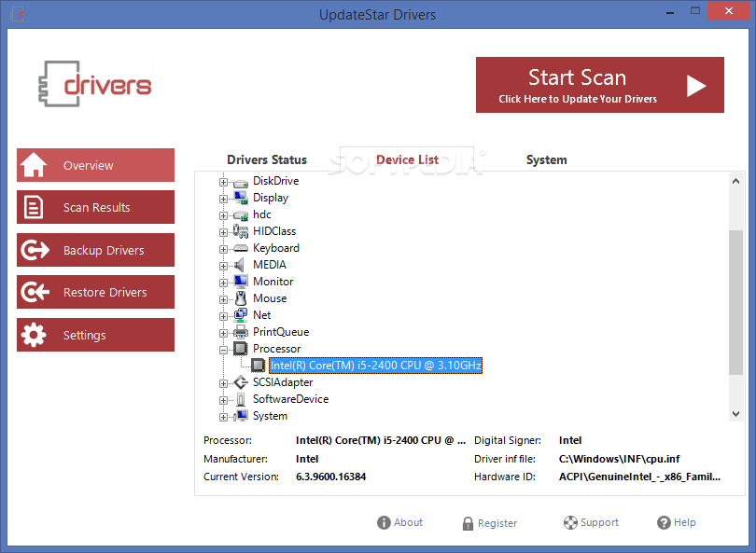Viewport: 756px width, 553px height.
Task: Click the drivers logo
Action: pos(95,84)
